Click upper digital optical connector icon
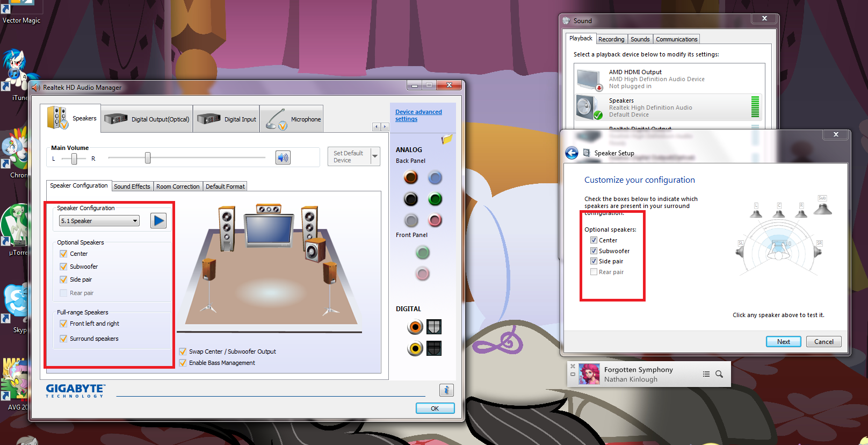This screenshot has height=445, width=868. tap(434, 327)
